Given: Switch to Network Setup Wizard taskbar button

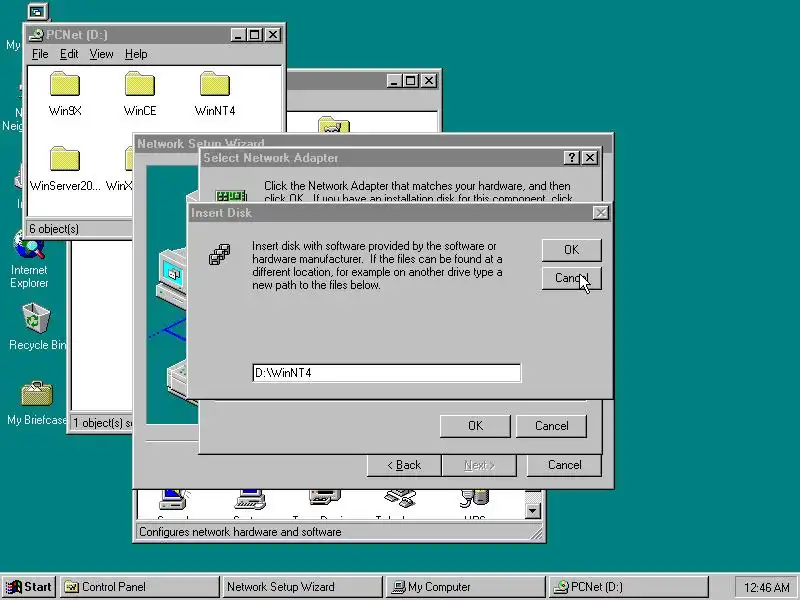Looking at the screenshot, I should coord(302,587).
